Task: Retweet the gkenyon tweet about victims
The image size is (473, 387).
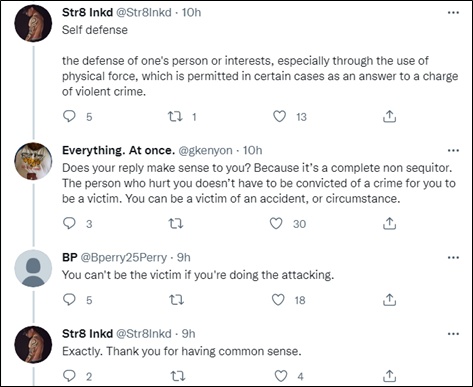Action: [176, 223]
